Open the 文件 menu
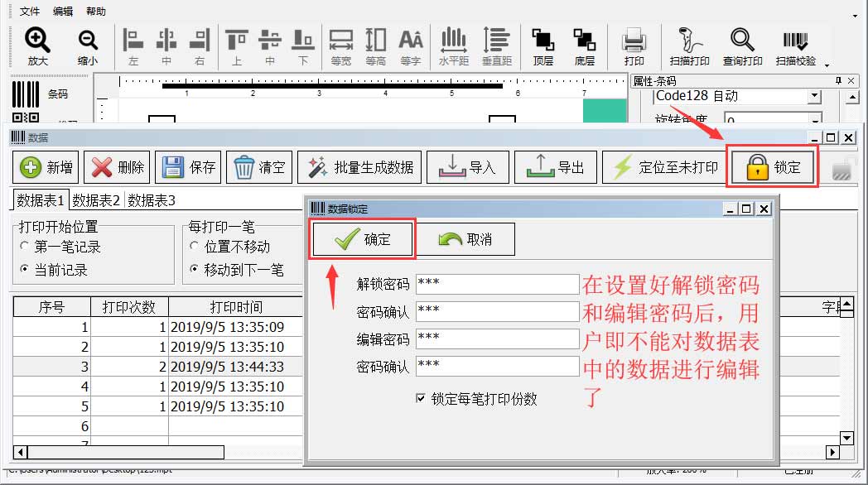 30,12
